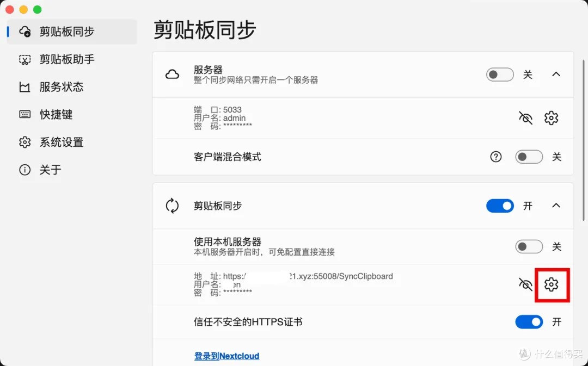
Task: Enable the 客户端混合模式 switch
Action: coord(529,157)
